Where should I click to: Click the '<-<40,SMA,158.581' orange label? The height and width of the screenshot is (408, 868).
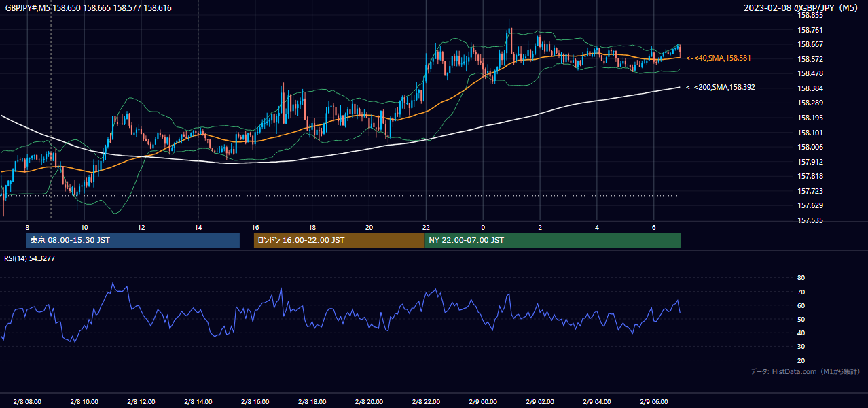click(719, 58)
